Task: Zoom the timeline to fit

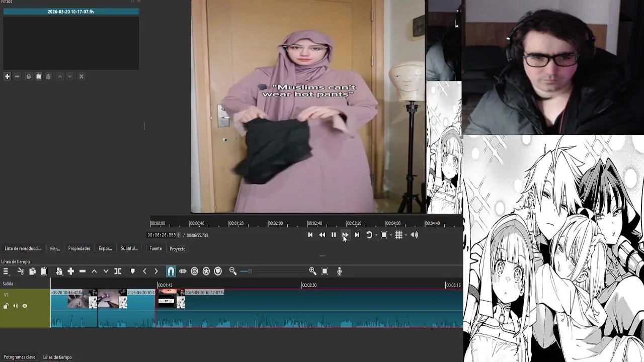Action: click(x=325, y=271)
